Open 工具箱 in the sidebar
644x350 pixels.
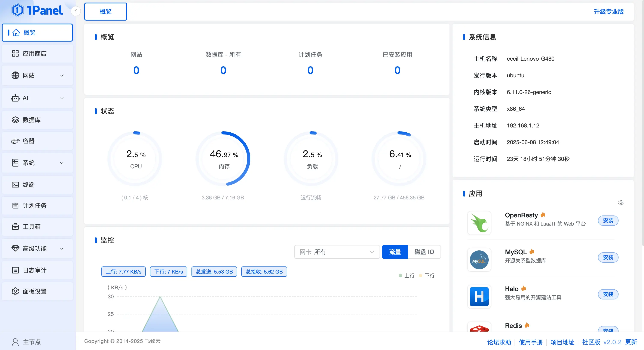[37, 227]
